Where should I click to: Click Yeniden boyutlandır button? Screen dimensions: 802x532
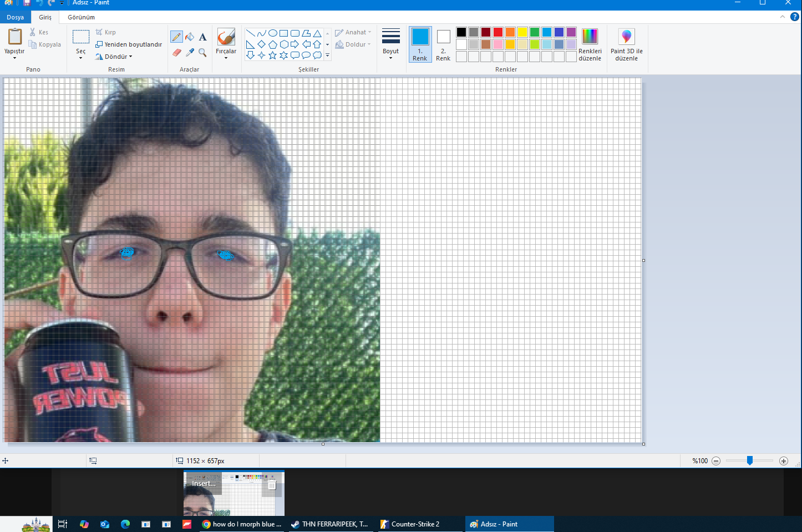point(129,44)
